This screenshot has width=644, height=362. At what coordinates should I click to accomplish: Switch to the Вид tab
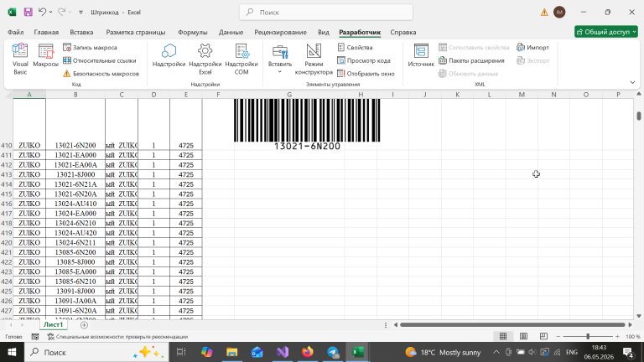pyautogui.click(x=323, y=32)
